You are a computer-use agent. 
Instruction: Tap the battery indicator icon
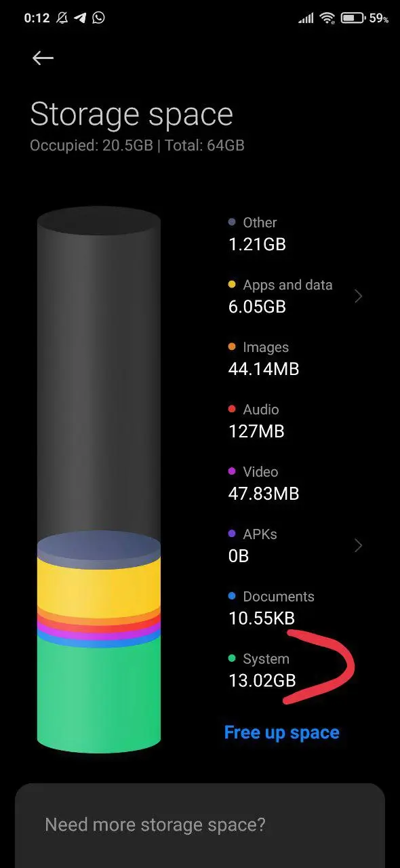point(352,18)
